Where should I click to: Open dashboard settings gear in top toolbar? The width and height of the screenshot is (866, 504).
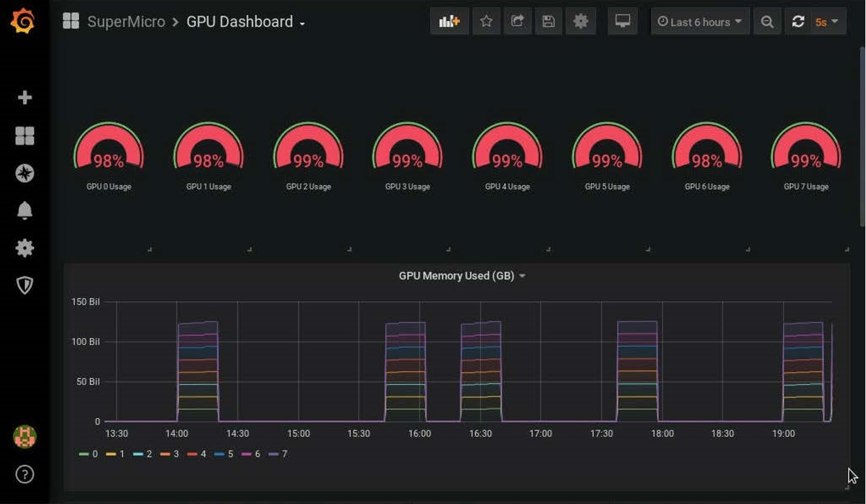coord(580,21)
